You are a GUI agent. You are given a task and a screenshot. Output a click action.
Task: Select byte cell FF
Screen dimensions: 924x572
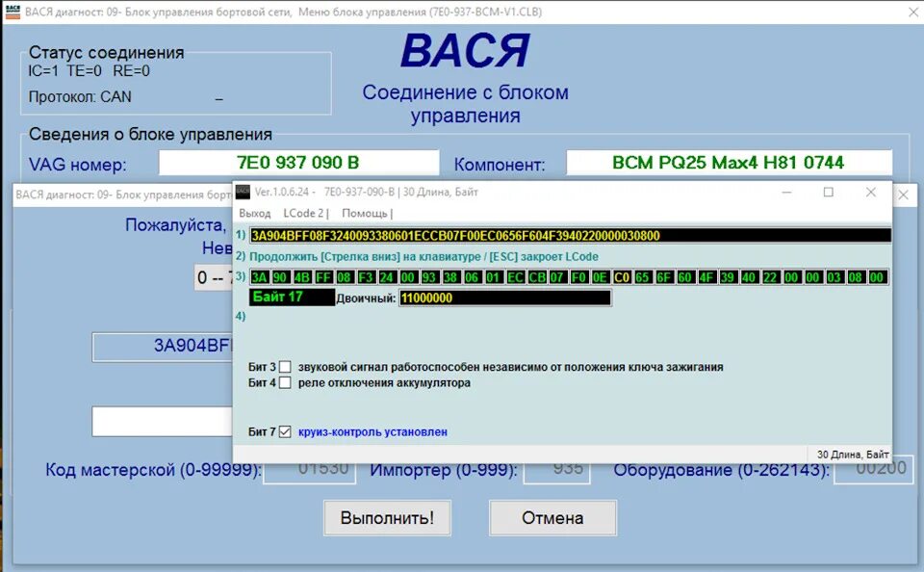(323, 277)
